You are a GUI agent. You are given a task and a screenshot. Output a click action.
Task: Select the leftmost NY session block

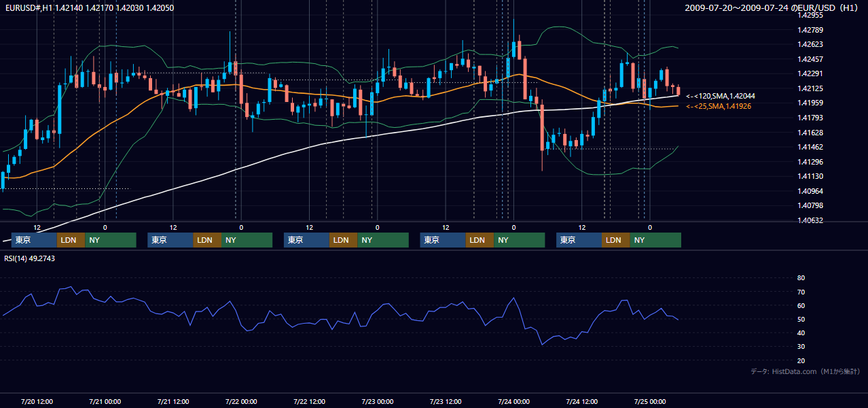coord(111,240)
